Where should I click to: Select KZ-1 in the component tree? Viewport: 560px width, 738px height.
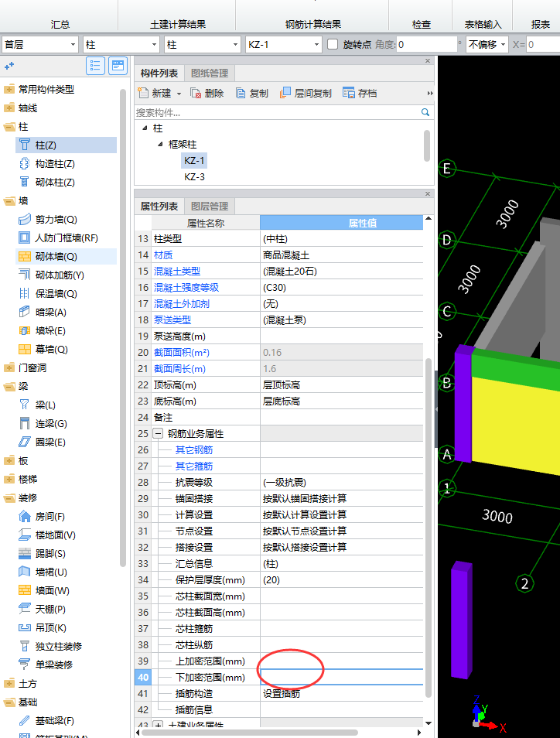(x=194, y=161)
